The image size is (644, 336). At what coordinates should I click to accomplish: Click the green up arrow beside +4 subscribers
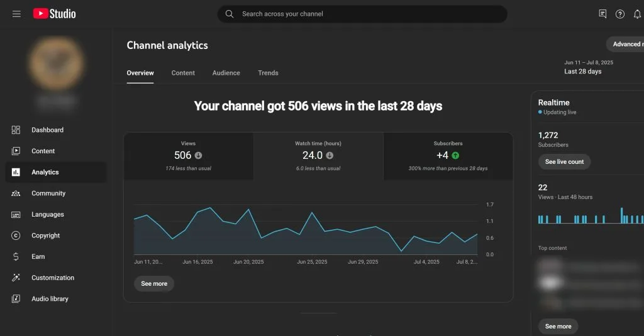click(x=455, y=156)
